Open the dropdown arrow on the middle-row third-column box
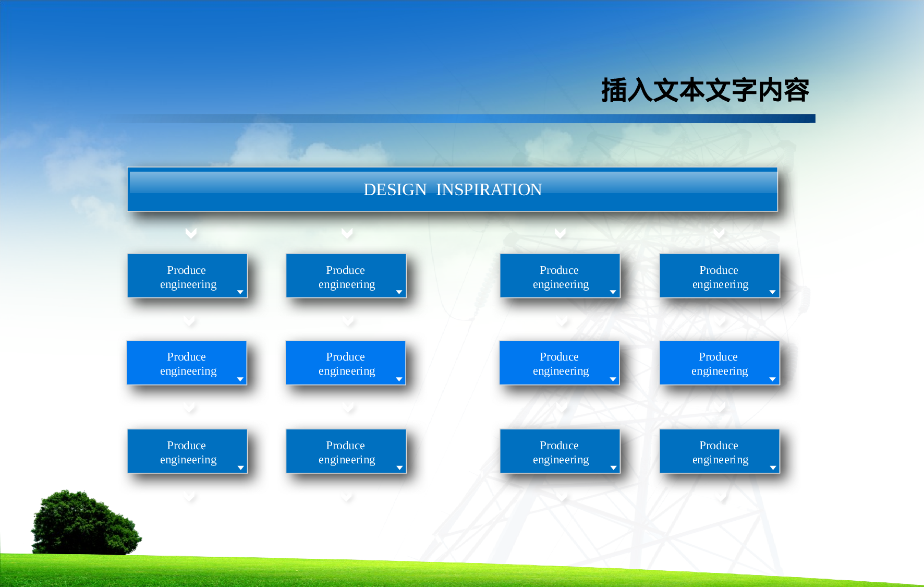The image size is (924, 587). pos(613,380)
